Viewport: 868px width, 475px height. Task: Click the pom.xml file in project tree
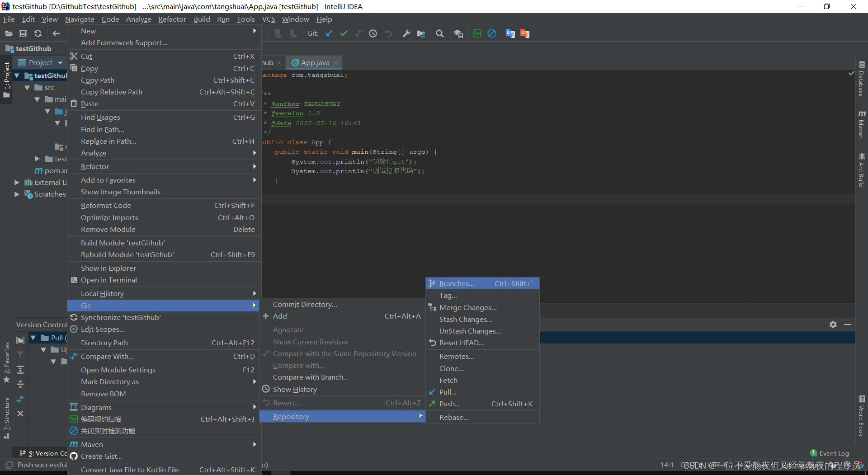[x=51, y=170]
